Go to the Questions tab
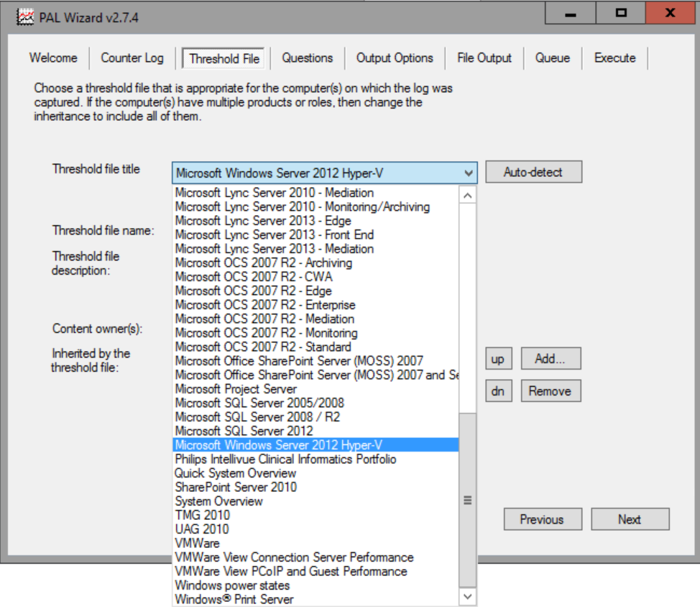Image resolution: width=700 pixels, height=607 pixels. coord(307,58)
